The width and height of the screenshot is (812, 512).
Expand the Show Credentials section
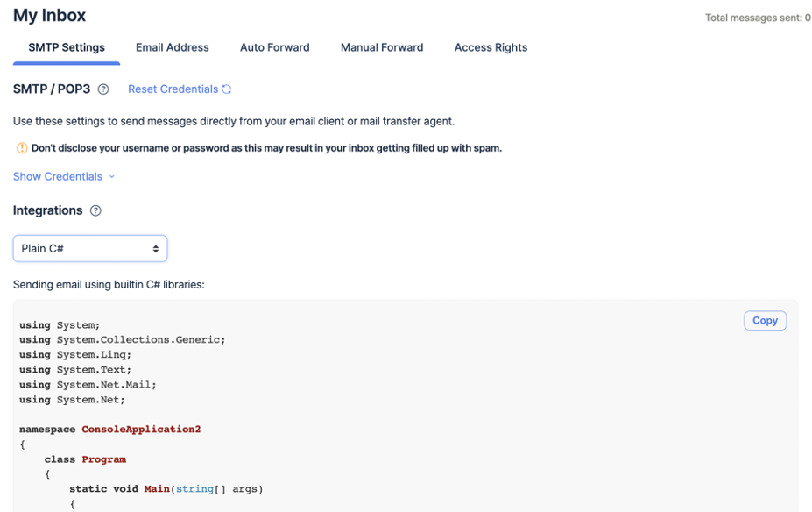click(57, 176)
